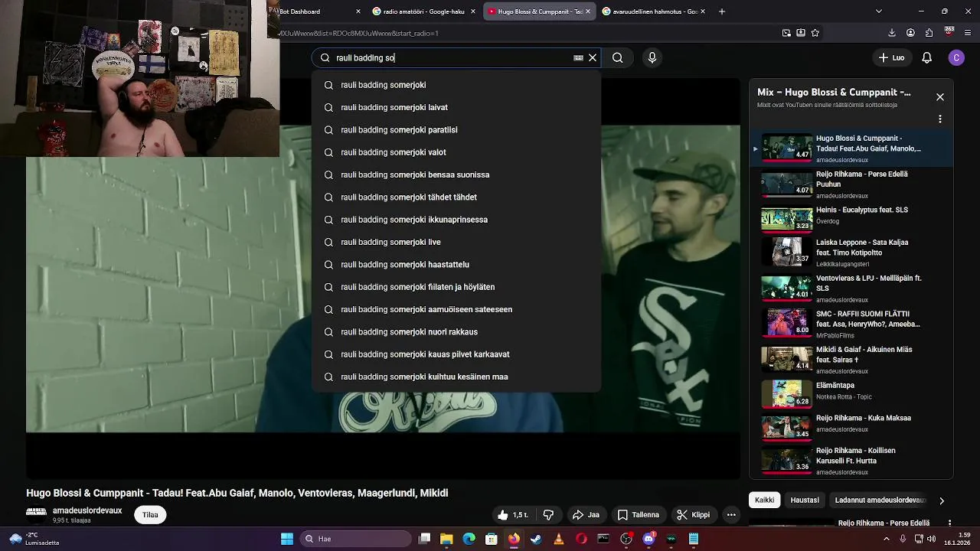980x551 pixels.
Task: Open VLC media player from taskbar
Action: [559, 539]
